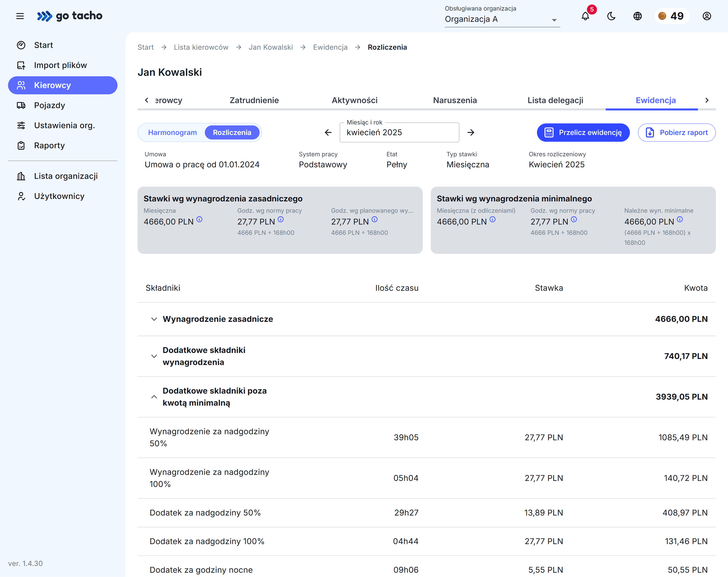This screenshot has height=577, width=728.
Task: Go to previous month arrow
Action: 328,132
